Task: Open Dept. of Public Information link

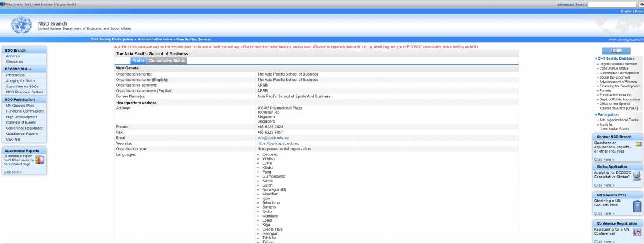Action: (619, 99)
